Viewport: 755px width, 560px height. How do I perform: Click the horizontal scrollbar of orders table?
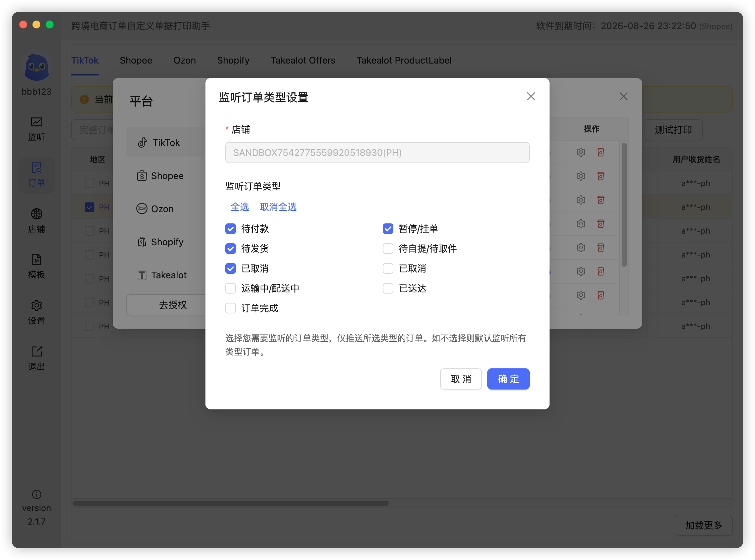coord(231,503)
